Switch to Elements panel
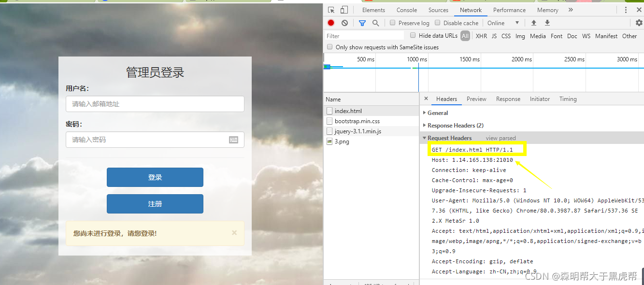Image resolution: width=644 pixels, height=285 pixels. tap(373, 10)
